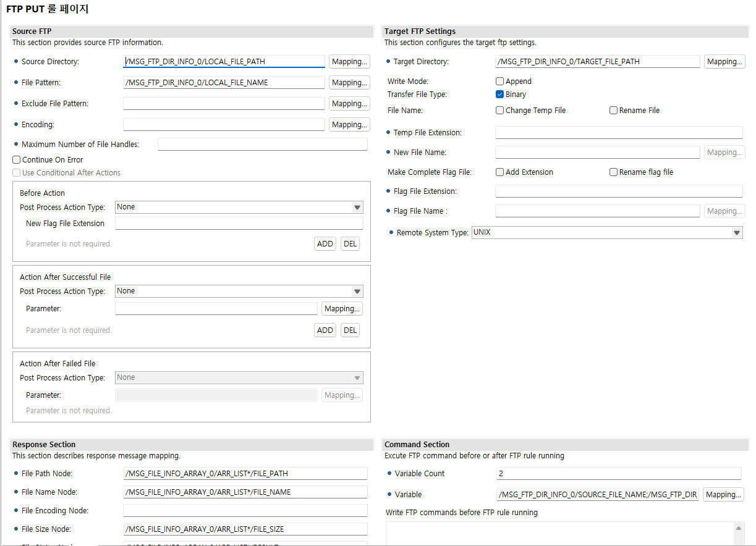Enable the Append write mode
This screenshot has width=756, height=546.
coord(499,81)
